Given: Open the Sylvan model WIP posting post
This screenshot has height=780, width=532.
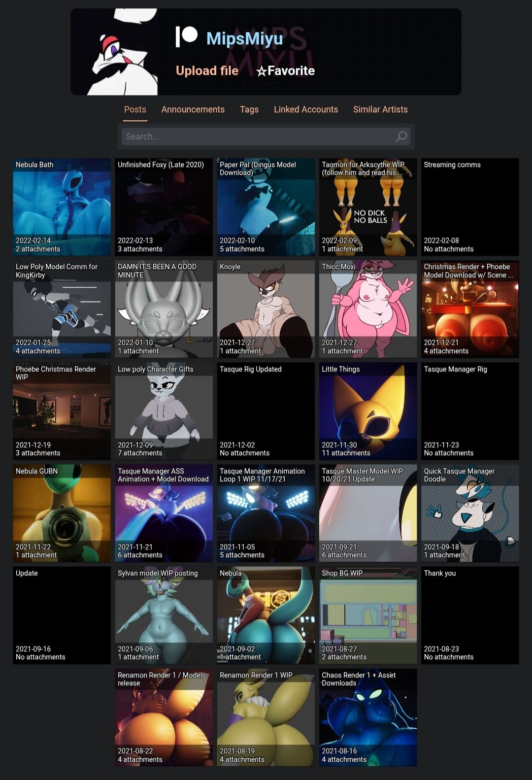Looking at the screenshot, I should coord(164,615).
